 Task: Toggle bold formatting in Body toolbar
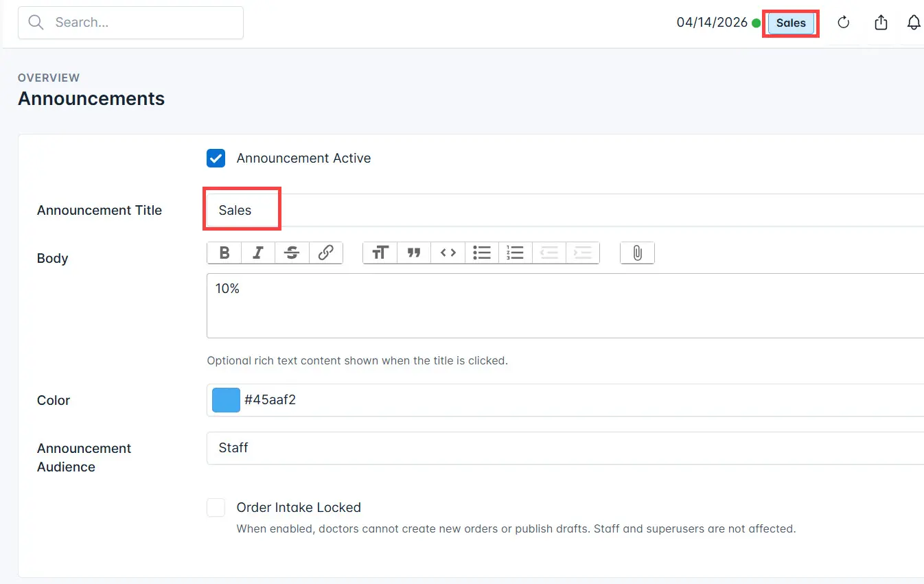pos(224,253)
